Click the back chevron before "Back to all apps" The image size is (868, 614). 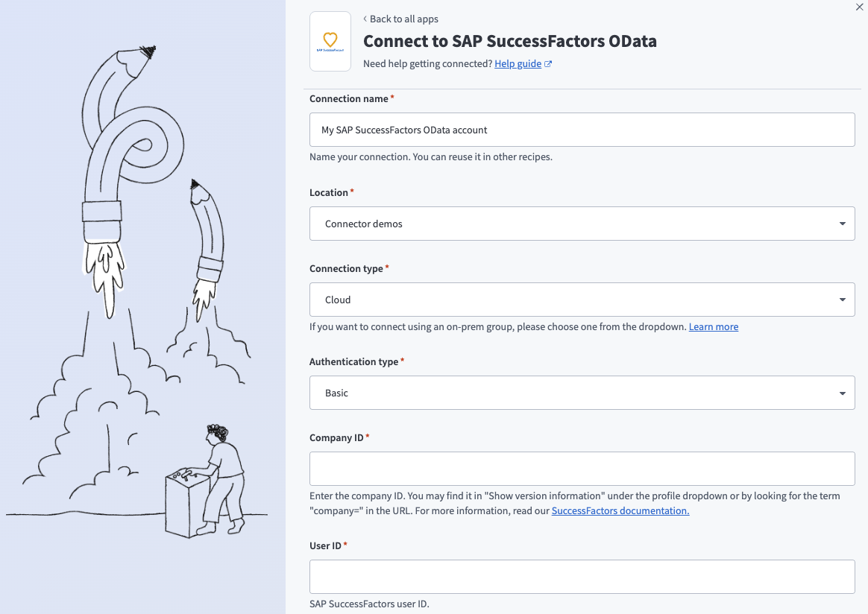tap(365, 19)
